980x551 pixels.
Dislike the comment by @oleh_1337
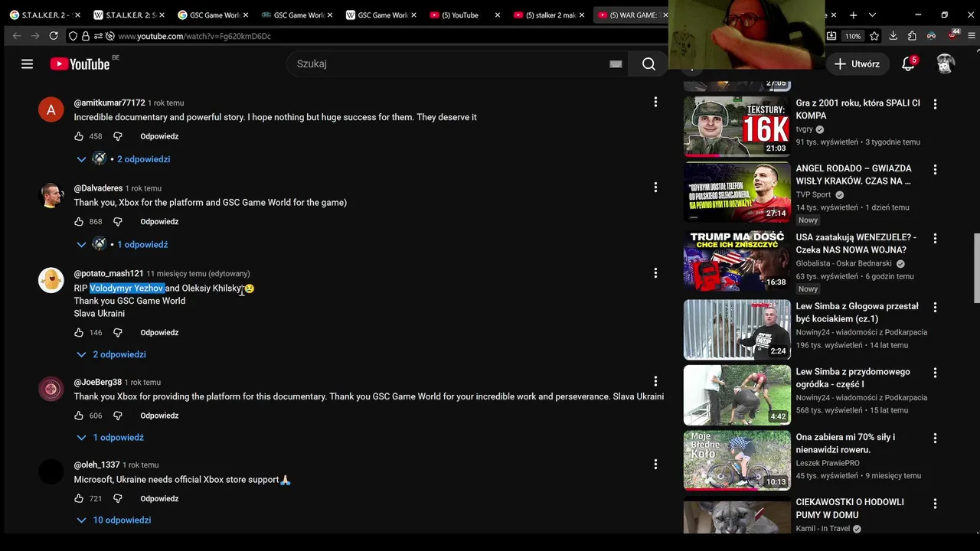118,499
